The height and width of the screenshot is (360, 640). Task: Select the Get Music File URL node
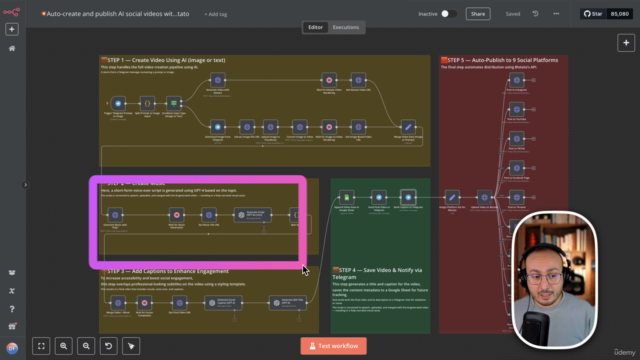(x=209, y=215)
